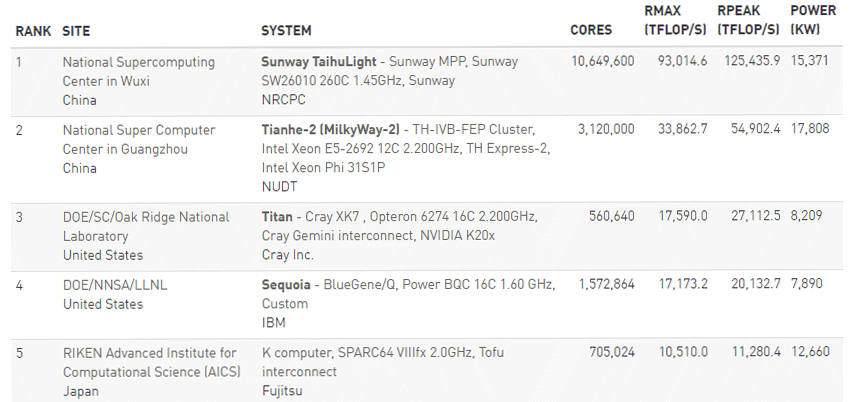Click the RANK column header
Screen dimensions: 858x402
[x=32, y=31]
